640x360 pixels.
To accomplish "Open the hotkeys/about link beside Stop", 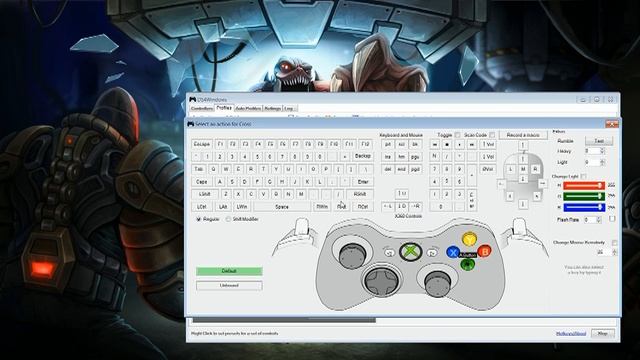I will [571, 334].
